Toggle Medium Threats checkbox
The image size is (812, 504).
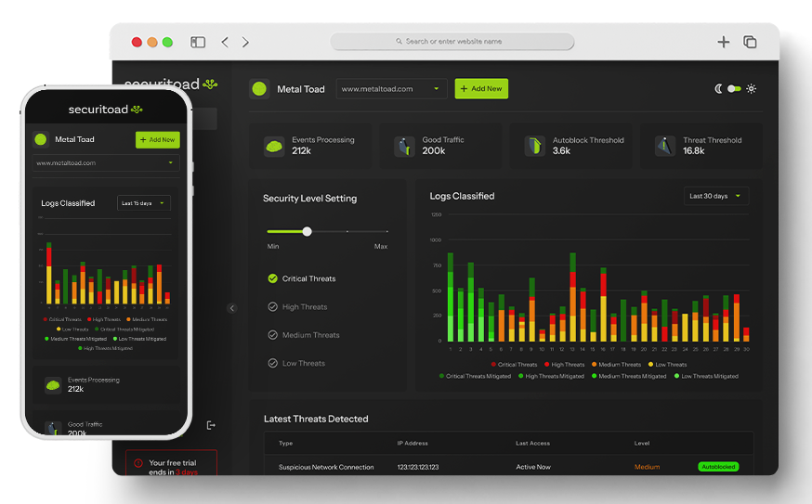pos(272,335)
